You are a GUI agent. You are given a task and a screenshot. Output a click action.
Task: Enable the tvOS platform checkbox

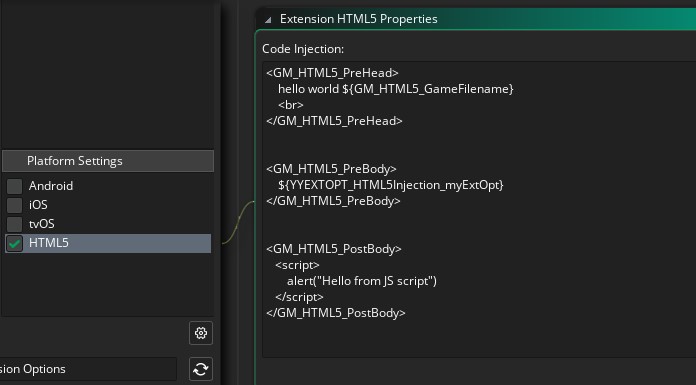14,224
